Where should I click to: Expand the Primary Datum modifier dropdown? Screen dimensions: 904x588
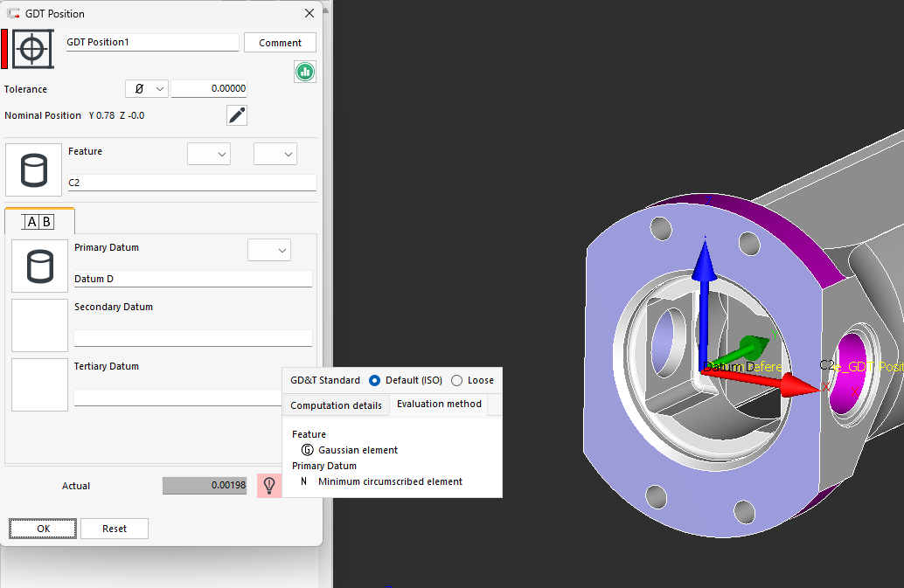pyautogui.click(x=269, y=250)
